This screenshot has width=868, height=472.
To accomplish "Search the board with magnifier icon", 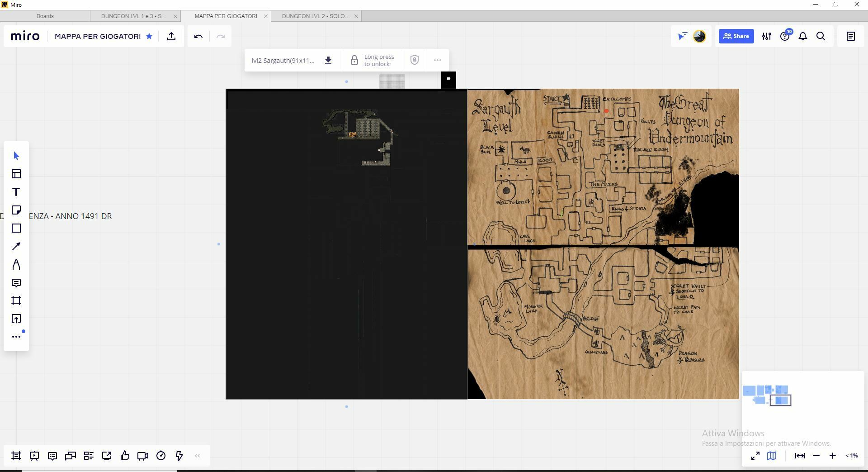I will [821, 36].
